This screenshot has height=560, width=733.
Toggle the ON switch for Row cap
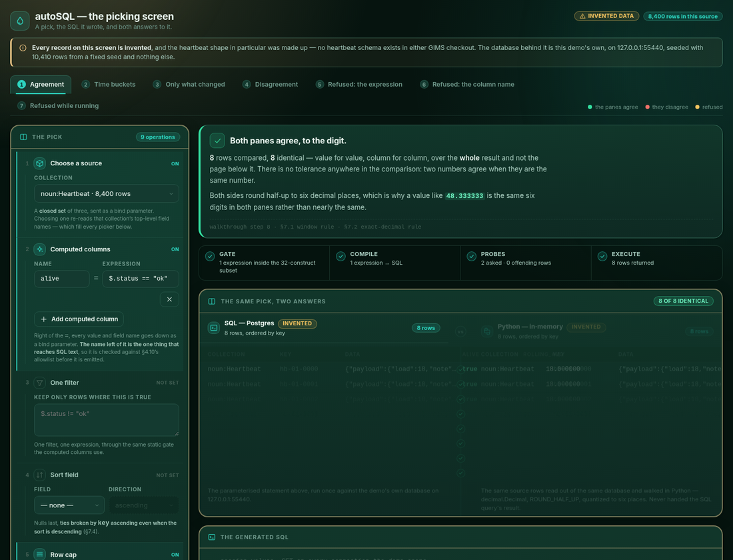coord(175,555)
